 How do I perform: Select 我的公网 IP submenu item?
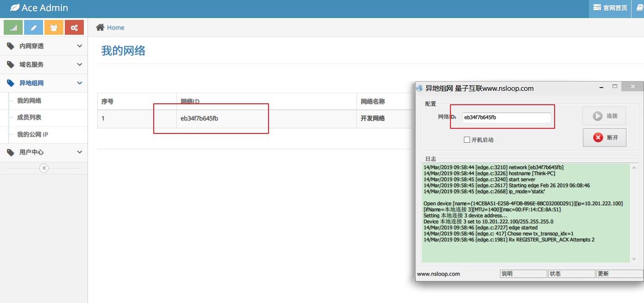32,134
